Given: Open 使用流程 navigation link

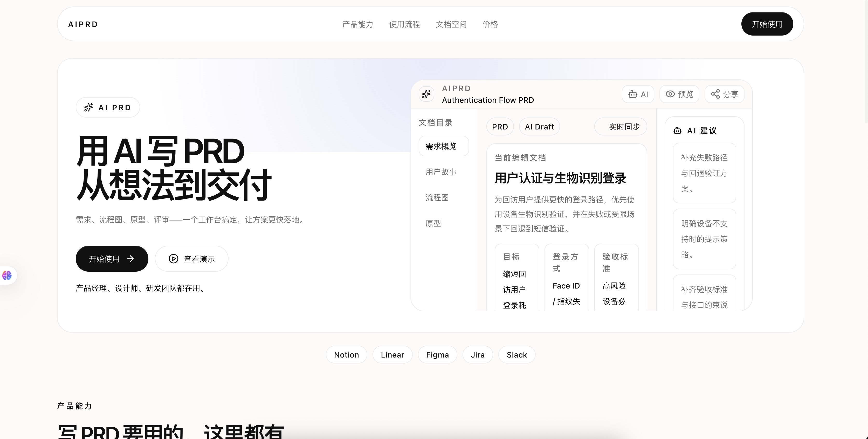Looking at the screenshot, I should 404,24.
